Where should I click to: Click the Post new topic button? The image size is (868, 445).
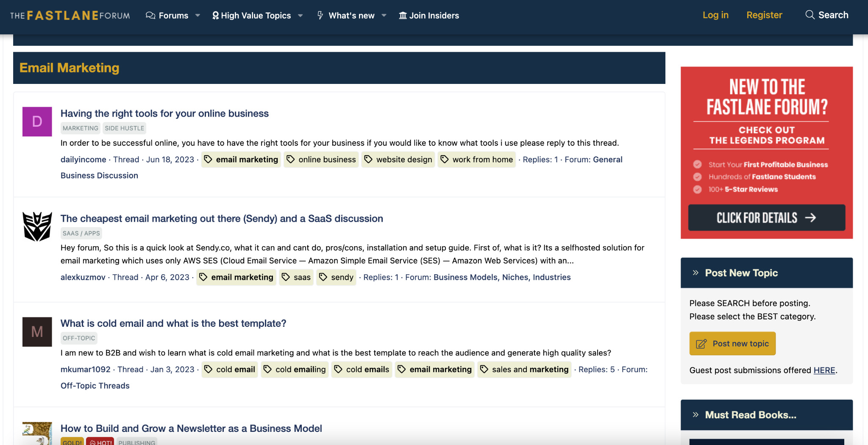pyautogui.click(x=732, y=344)
